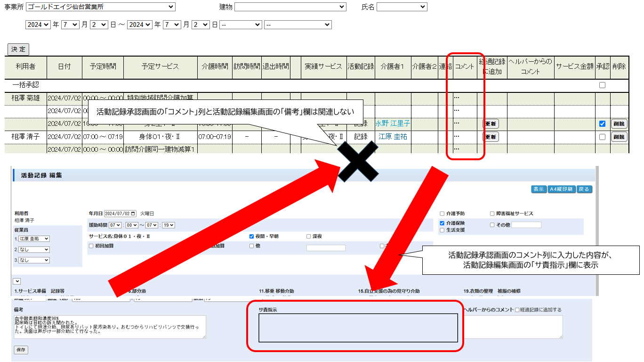
Task: Click the small chevron expander above サービス準備
Action: (x=17, y=281)
